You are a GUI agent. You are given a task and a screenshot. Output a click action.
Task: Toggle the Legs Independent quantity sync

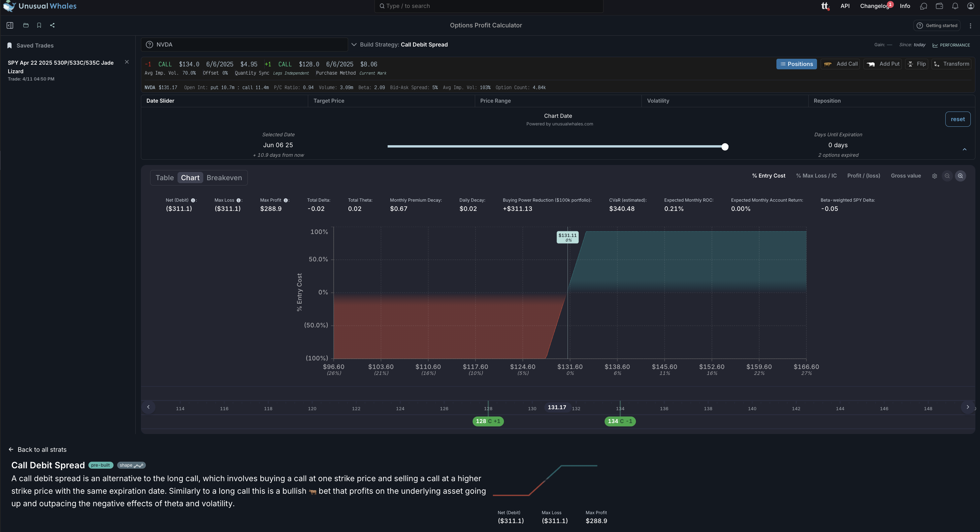pyautogui.click(x=291, y=74)
